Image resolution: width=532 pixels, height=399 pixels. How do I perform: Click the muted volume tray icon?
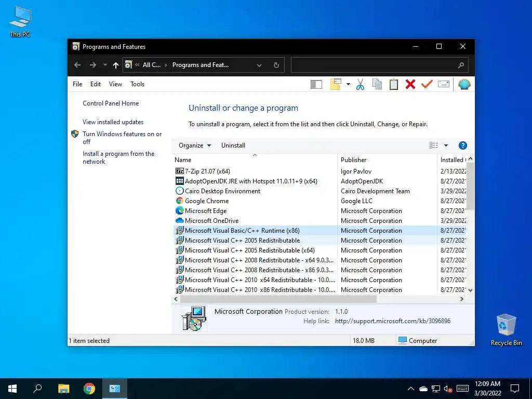point(448,389)
